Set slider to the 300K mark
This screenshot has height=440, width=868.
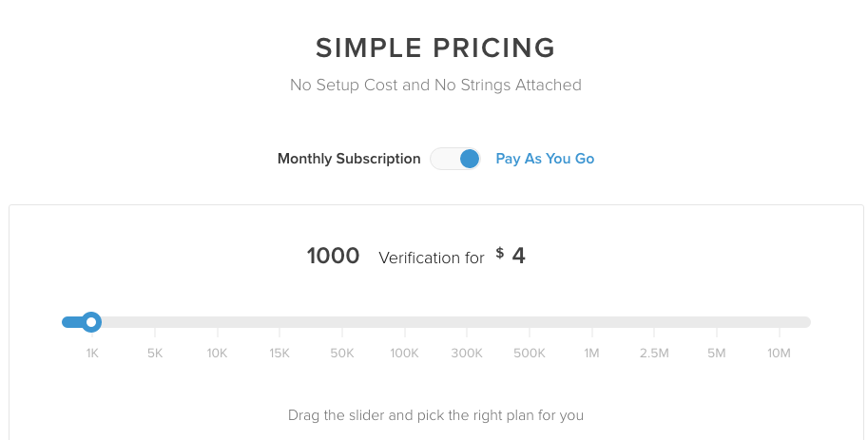click(x=467, y=353)
